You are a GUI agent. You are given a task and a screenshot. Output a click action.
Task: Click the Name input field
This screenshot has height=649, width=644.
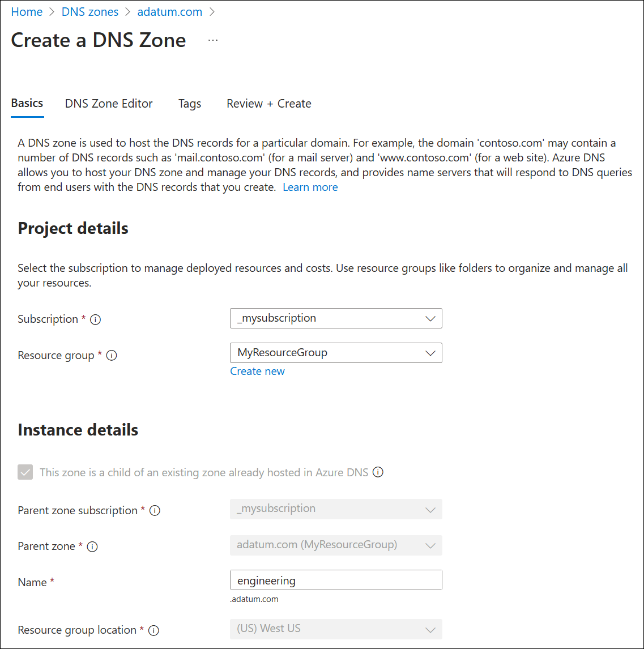pos(336,580)
